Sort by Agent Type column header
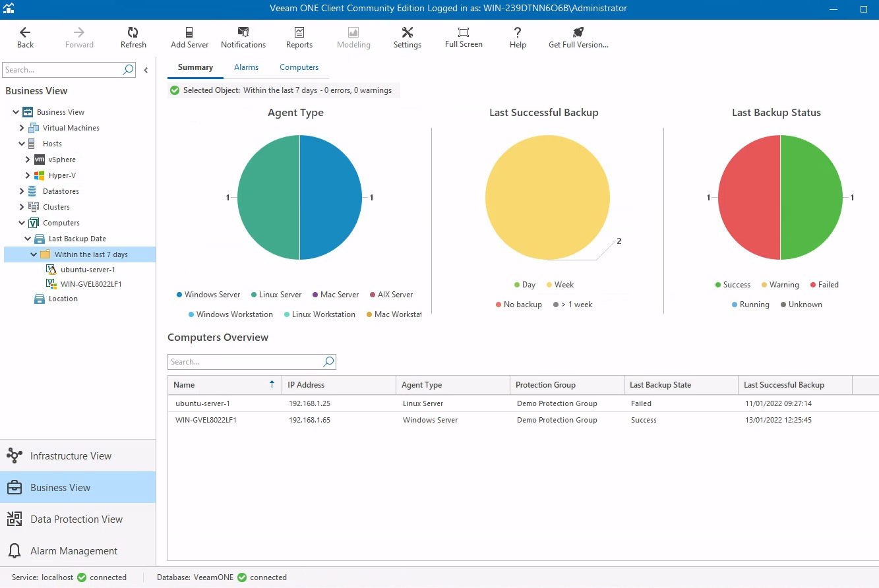 [x=453, y=385]
